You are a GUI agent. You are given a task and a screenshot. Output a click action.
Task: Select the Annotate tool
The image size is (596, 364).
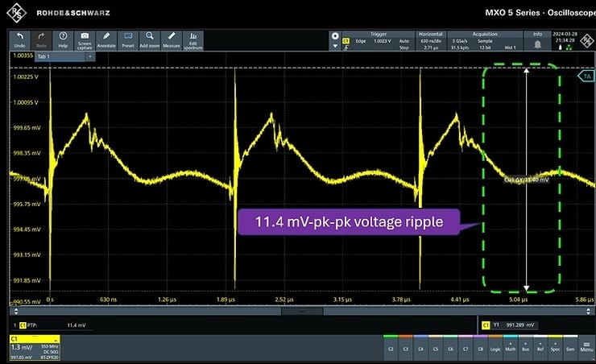(x=106, y=40)
